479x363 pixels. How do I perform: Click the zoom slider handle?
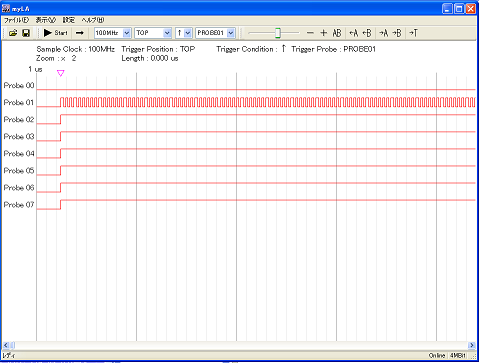click(278, 33)
